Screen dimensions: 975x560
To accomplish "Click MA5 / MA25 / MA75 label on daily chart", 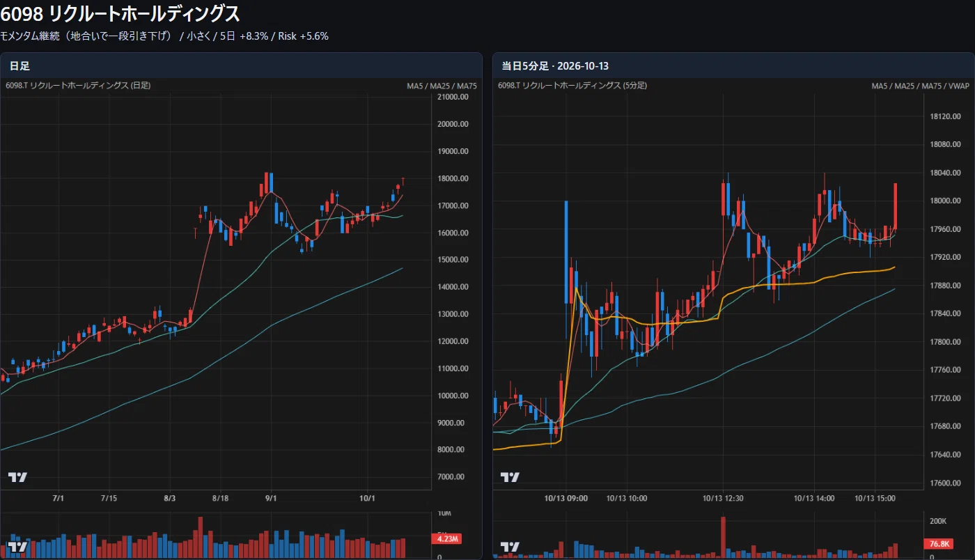I will [442, 86].
